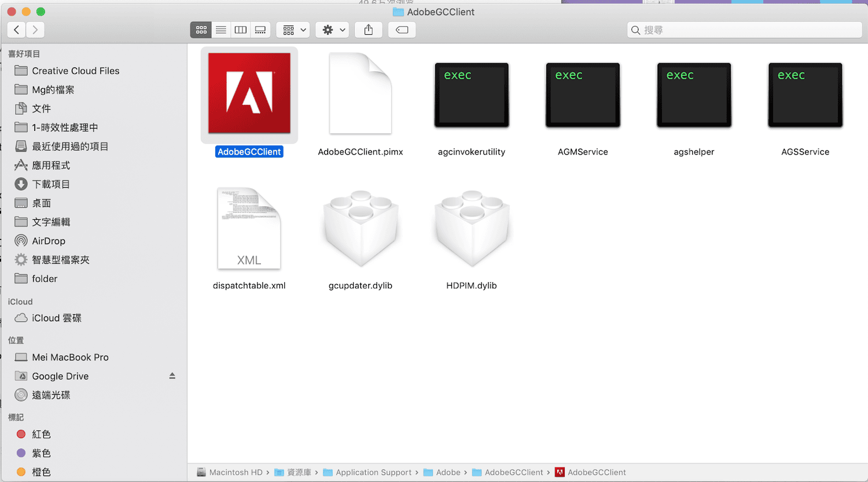Viewport: 868px width, 482px height.
Task: Click Macintosh HD in the path bar
Action: click(x=230, y=472)
